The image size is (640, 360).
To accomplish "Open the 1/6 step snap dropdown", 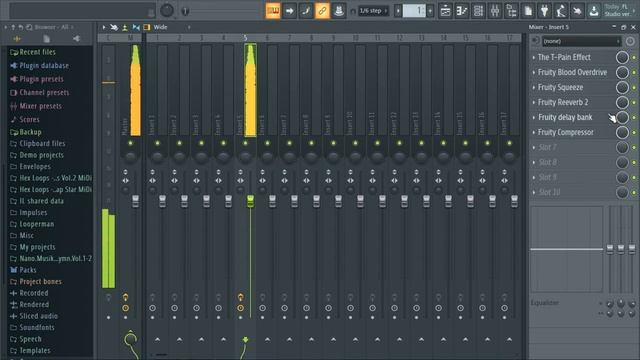I will [373, 11].
